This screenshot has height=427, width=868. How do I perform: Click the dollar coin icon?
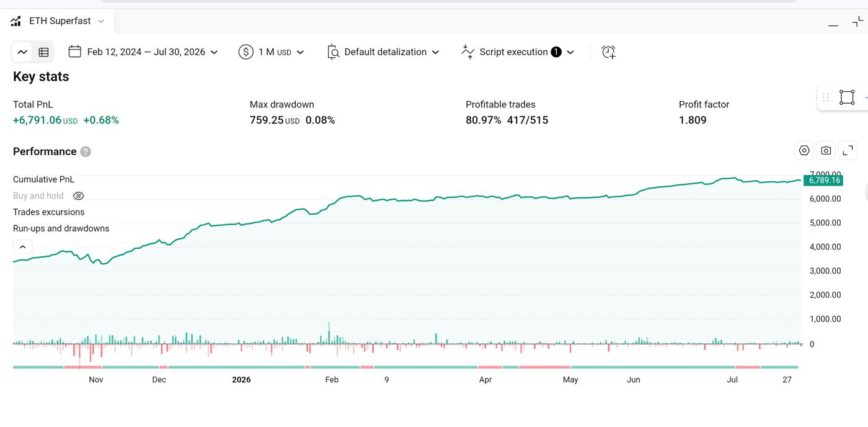click(x=246, y=52)
